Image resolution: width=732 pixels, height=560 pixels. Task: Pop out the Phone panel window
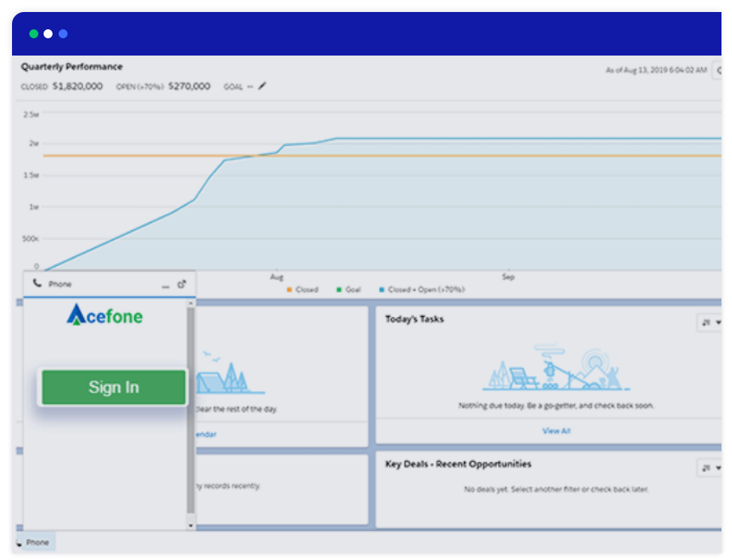point(182,284)
